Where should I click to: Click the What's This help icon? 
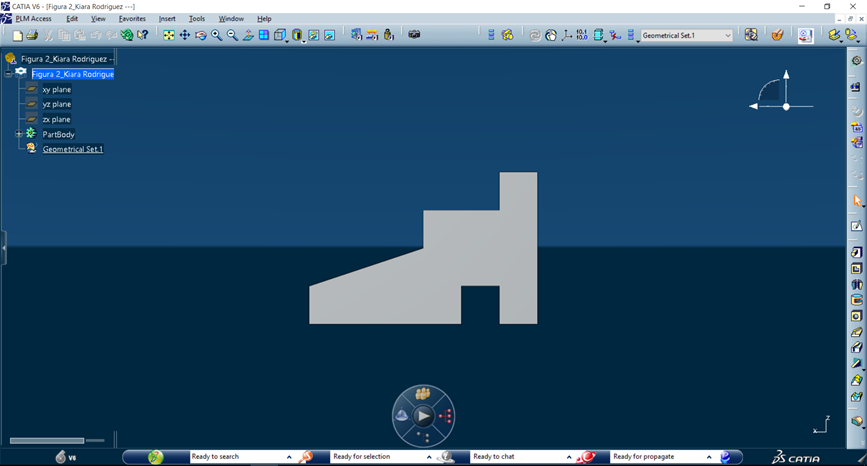pyautogui.click(x=143, y=35)
